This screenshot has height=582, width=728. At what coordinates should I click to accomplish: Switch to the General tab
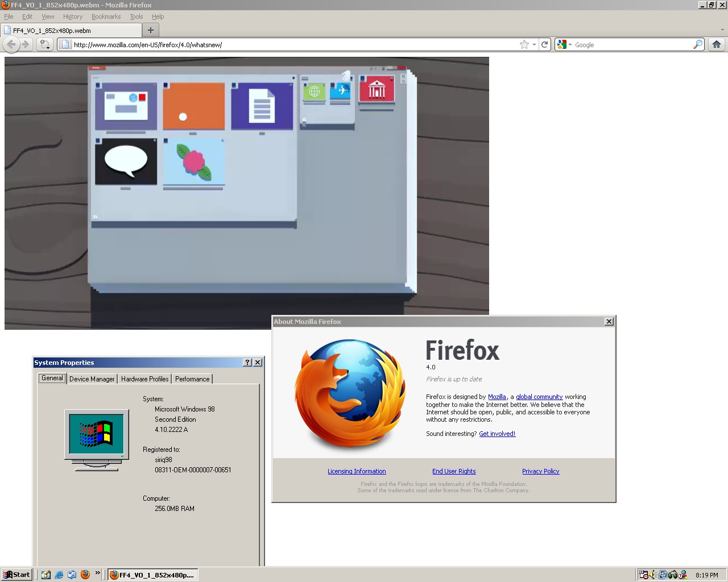point(52,378)
